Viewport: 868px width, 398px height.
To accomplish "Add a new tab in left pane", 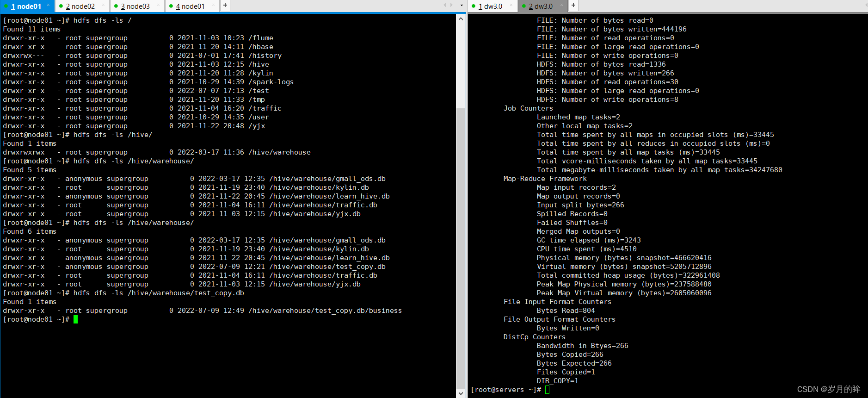I will coord(225,6).
